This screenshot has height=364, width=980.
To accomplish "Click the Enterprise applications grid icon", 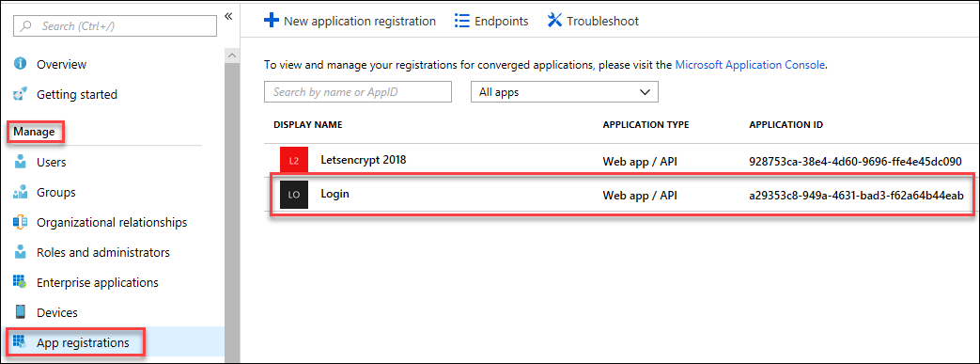I will coord(21,282).
